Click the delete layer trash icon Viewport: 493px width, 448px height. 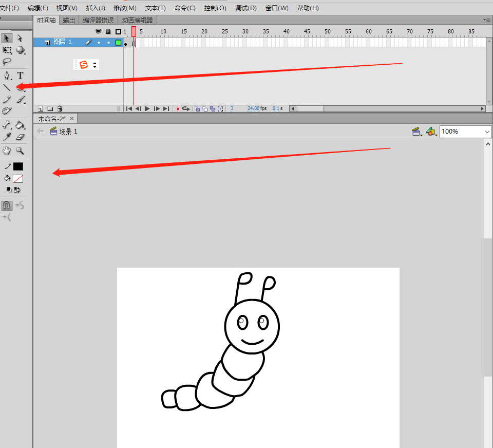pyautogui.click(x=60, y=109)
